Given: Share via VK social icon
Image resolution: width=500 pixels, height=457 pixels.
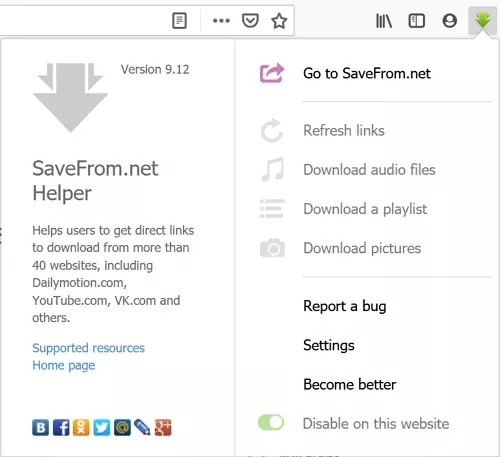Looking at the screenshot, I should pos(41,427).
